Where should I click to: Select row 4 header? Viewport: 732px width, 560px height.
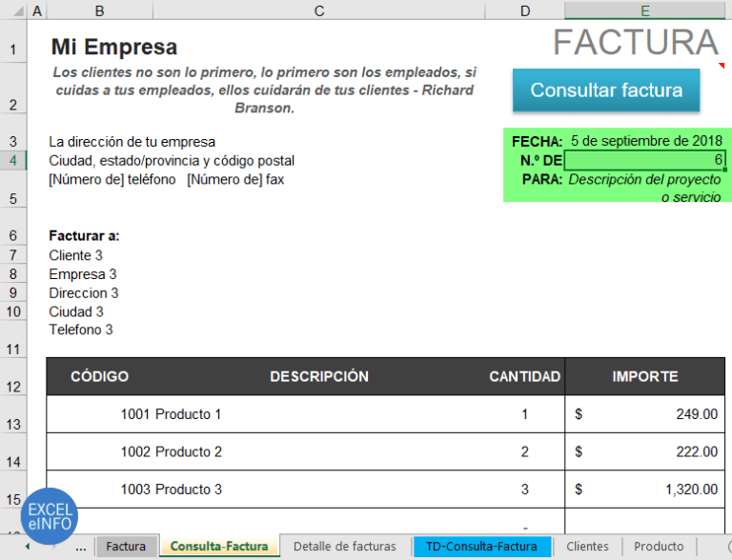13,160
